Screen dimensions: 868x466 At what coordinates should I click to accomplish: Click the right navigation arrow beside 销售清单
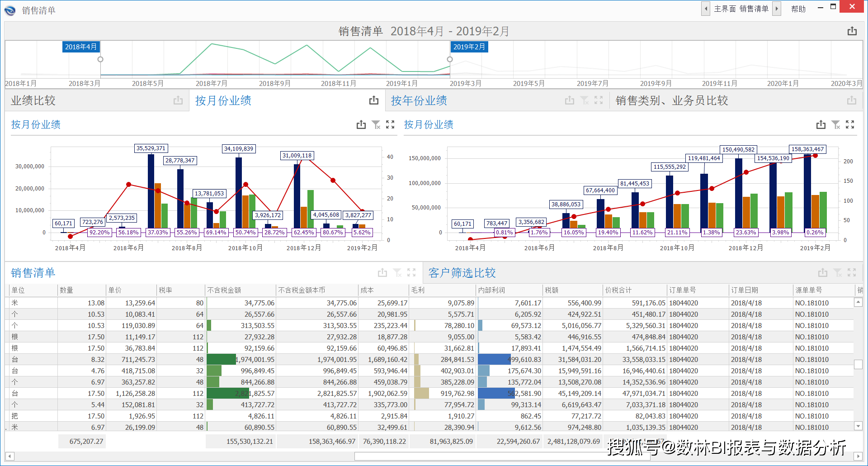click(777, 9)
